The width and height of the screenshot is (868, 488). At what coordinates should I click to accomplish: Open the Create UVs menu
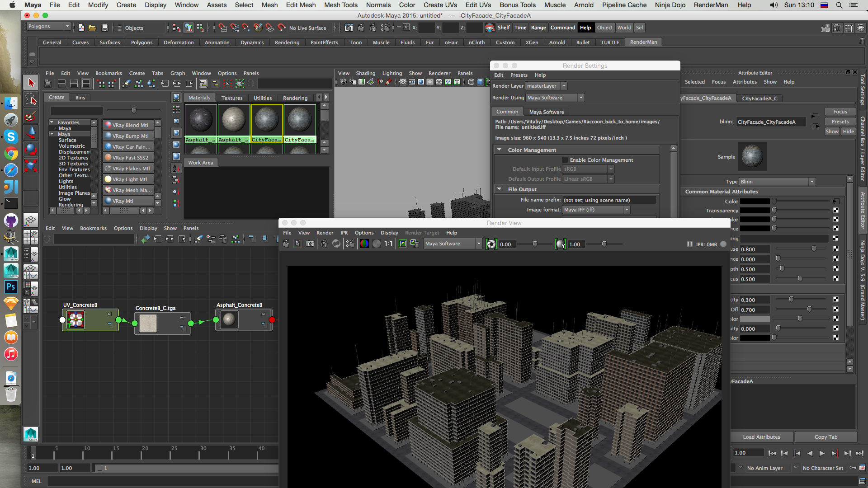click(440, 5)
